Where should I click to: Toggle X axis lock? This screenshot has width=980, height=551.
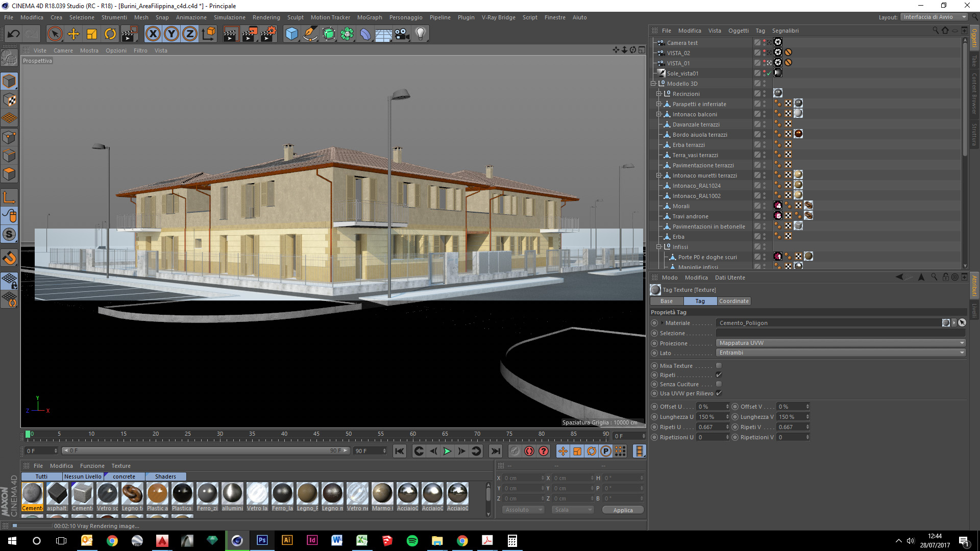coord(153,34)
